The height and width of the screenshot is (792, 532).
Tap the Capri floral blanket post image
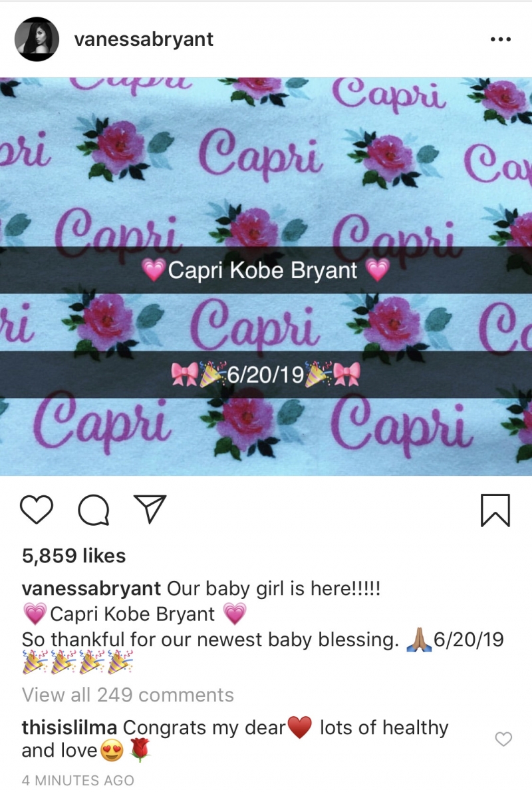(266, 276)
